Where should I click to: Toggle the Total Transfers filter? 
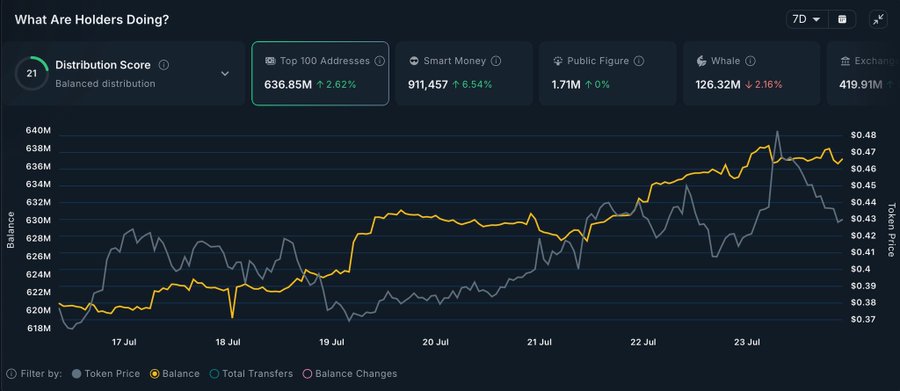(x=251, y=374)
